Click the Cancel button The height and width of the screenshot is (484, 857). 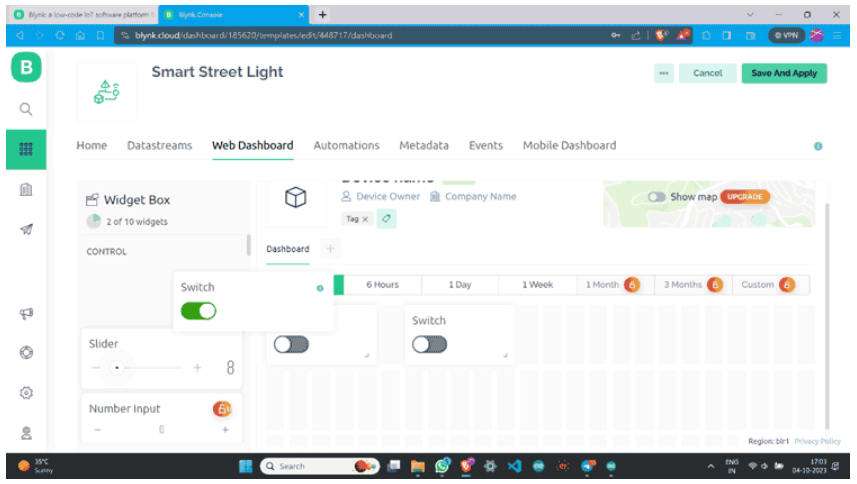pyautogui.click(x=707, y=73)
